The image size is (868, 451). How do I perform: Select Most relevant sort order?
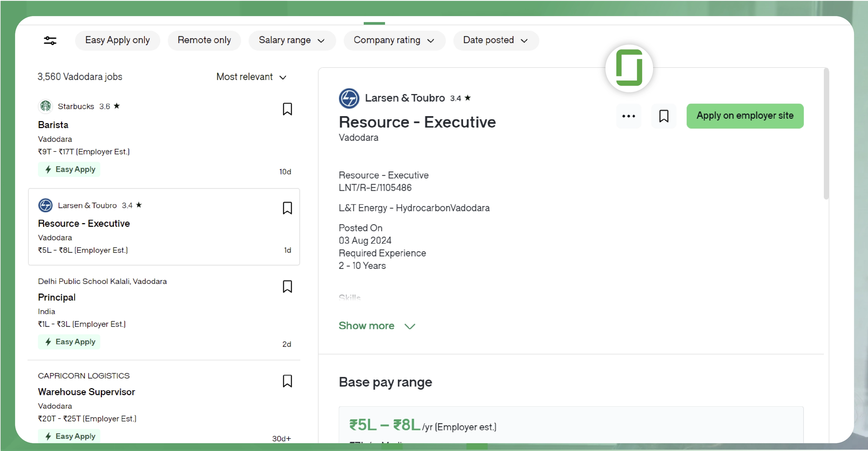(251, 77)
